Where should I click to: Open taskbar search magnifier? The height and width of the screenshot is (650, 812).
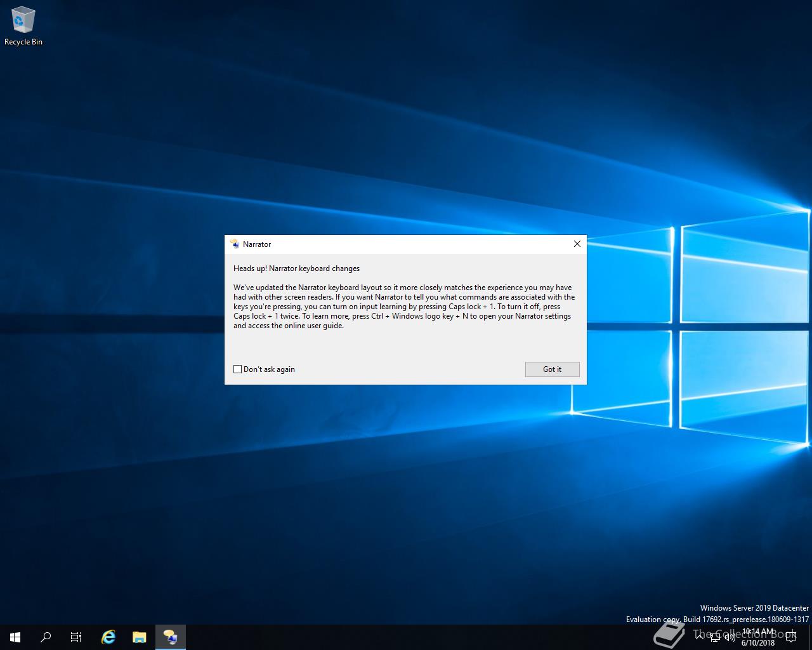(46, 637)
